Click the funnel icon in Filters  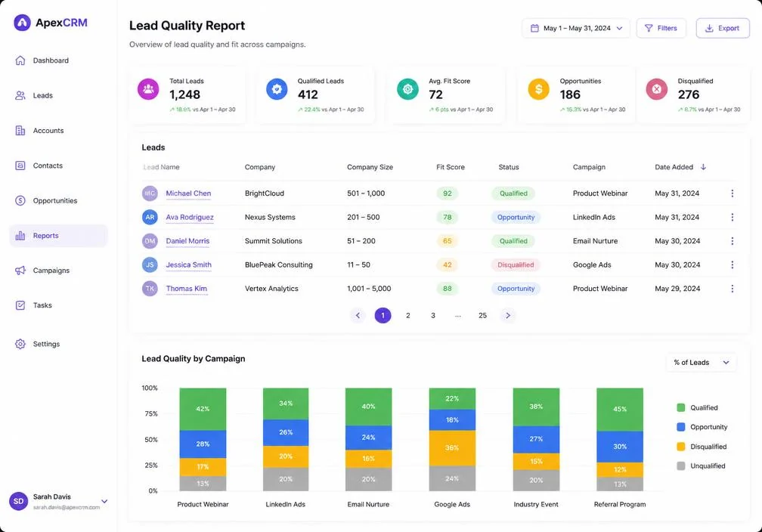(649, 28)
